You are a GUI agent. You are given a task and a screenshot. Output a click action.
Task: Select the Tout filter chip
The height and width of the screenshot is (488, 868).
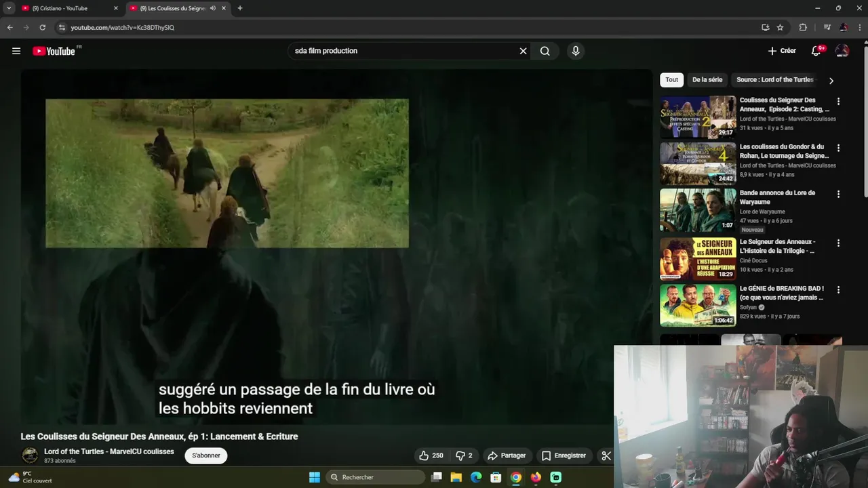coord(671,80)
